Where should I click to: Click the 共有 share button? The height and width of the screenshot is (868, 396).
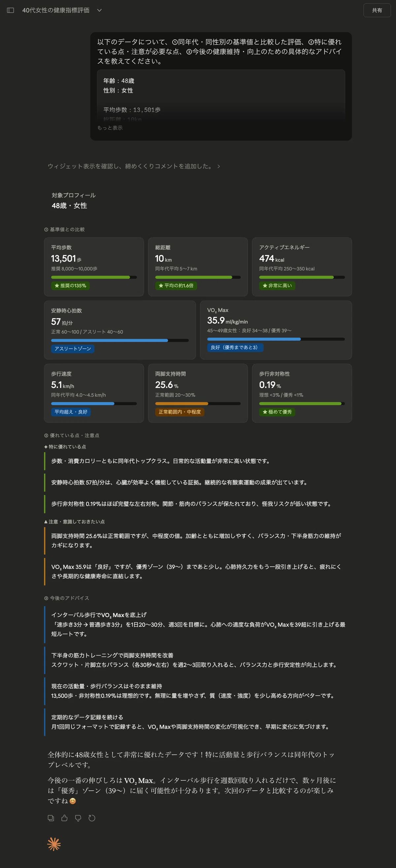(377, 10)
